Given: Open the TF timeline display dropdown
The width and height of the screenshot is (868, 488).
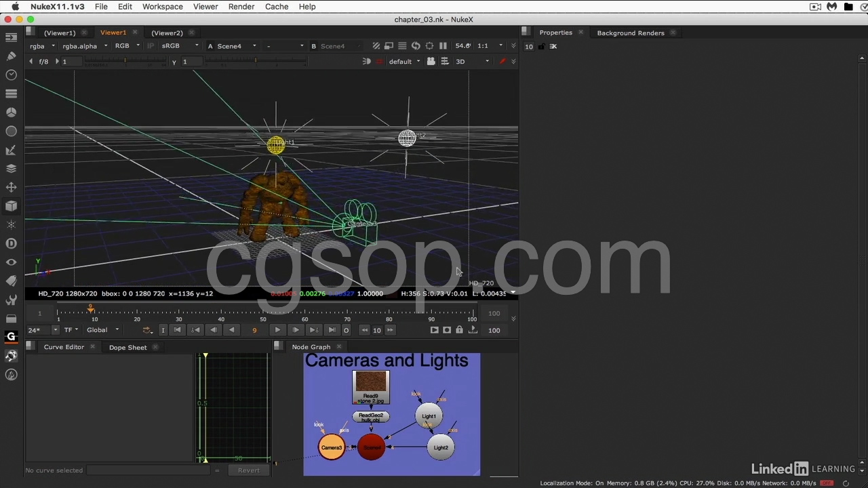Looking at the screenshot, I should pyautogui.click(x=71, y=330).
